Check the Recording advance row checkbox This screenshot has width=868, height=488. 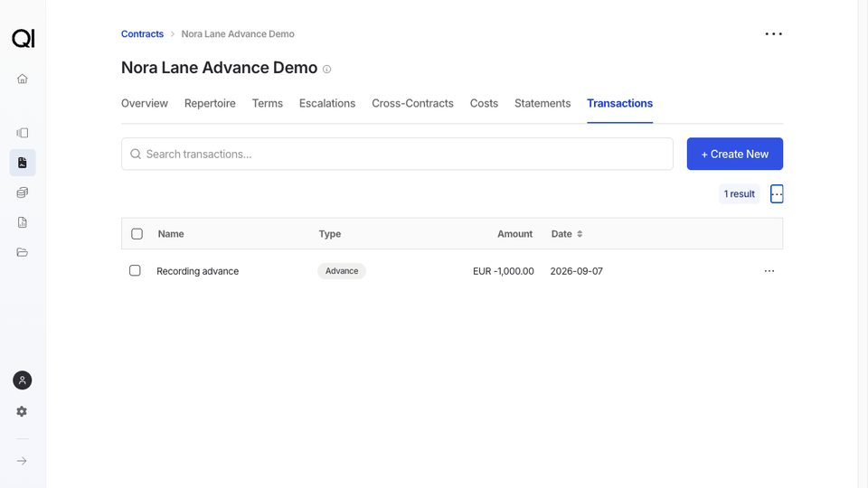tap(135, 270)
